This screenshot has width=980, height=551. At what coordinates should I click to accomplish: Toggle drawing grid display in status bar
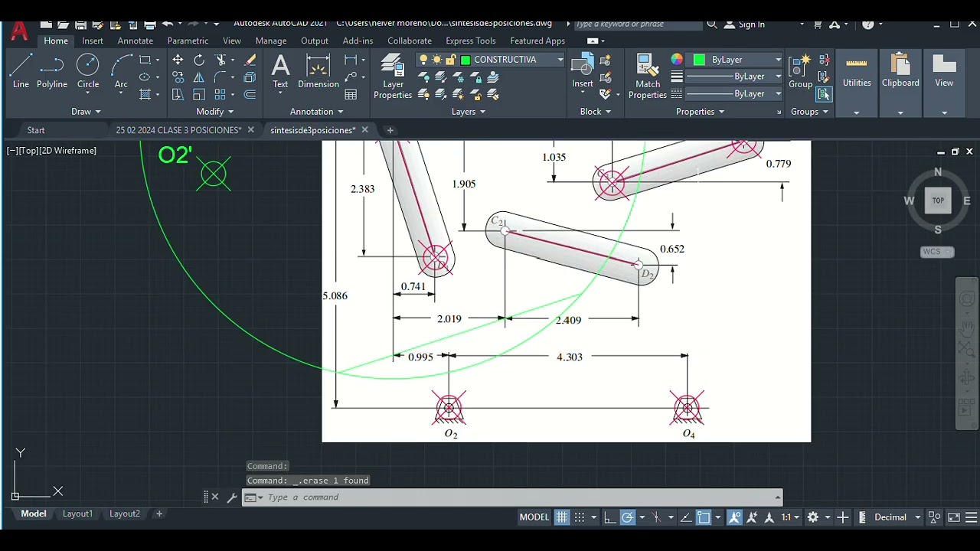point(562,517)
